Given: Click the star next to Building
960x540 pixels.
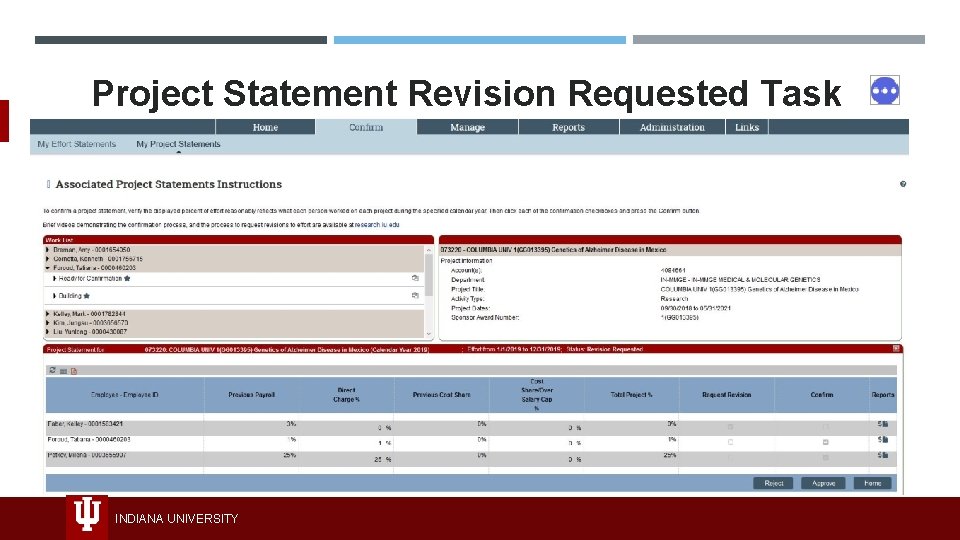Looking at the screenshot, I should [x=87, y=296].
